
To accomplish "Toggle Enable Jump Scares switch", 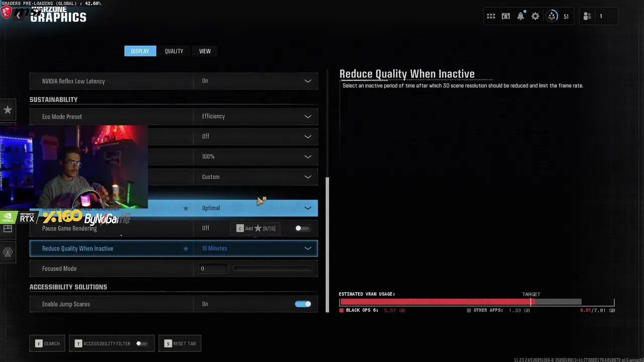I will coord(303,304).
